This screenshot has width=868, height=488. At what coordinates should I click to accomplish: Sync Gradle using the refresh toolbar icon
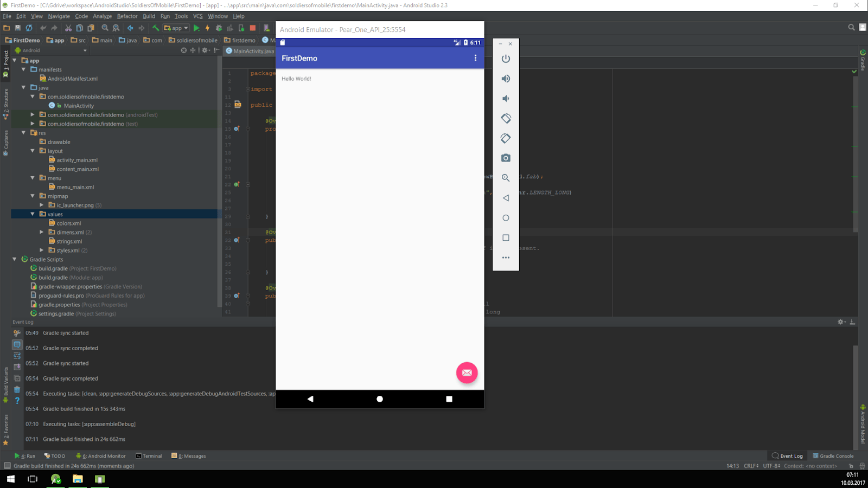29,28
